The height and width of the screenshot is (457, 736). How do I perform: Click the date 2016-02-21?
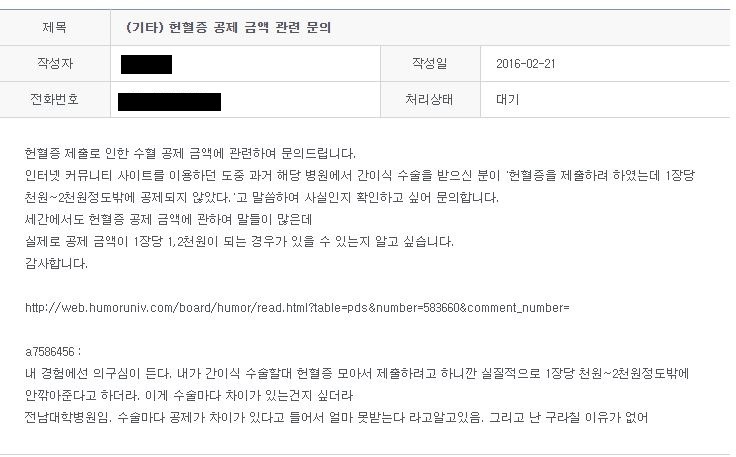coord(526,64)
